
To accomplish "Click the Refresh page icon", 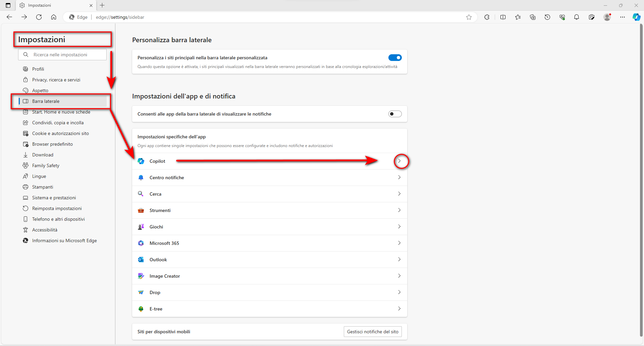I will 39,17.
